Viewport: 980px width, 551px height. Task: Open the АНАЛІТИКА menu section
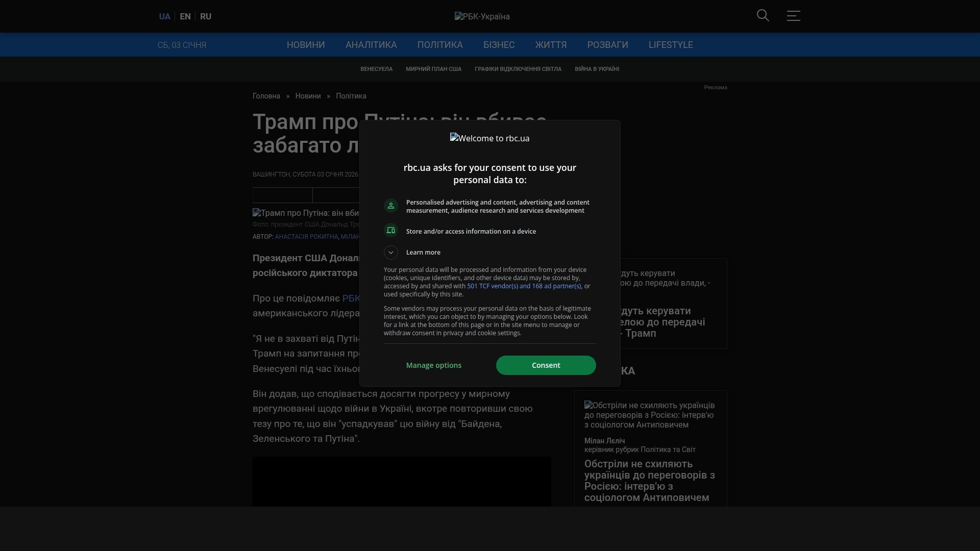point(371,45)
